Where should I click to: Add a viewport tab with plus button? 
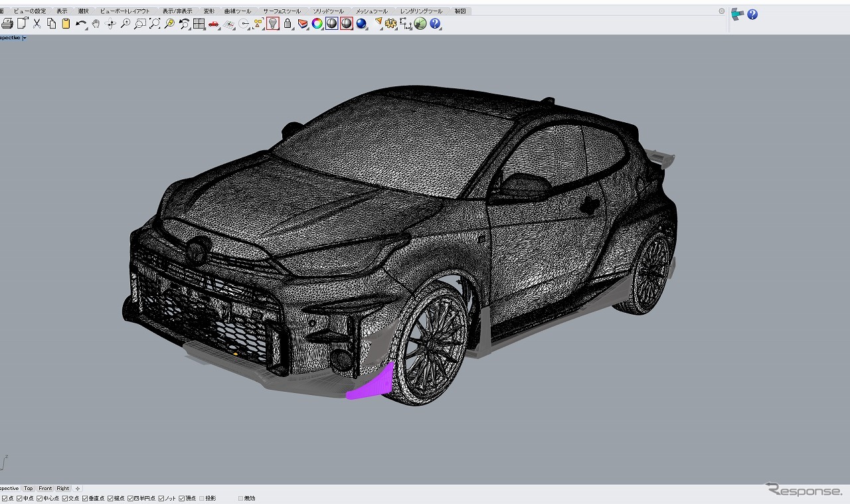(78, 489)
